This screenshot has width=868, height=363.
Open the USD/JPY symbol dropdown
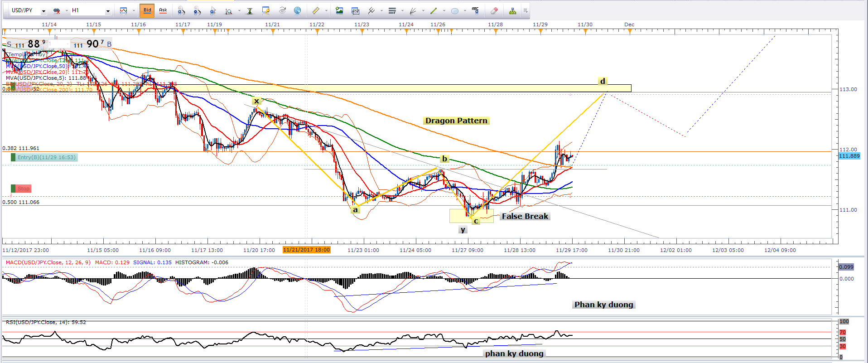click(x=43, y=11)
